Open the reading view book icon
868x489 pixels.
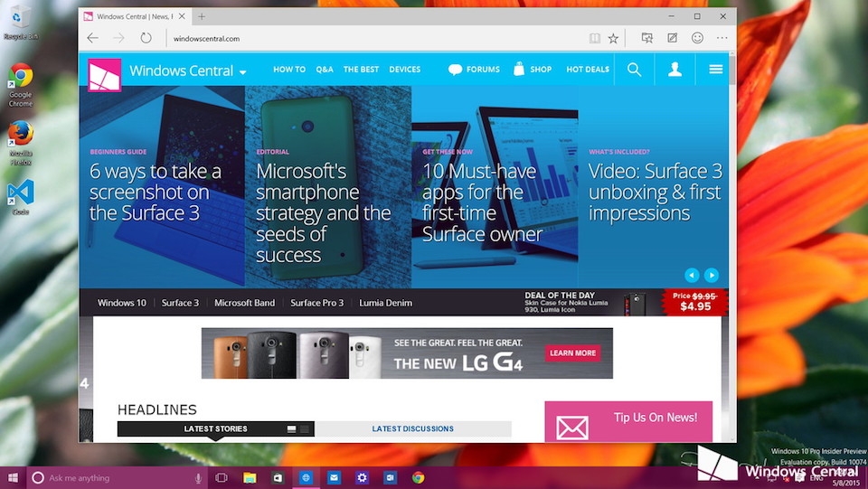(595, 38)
